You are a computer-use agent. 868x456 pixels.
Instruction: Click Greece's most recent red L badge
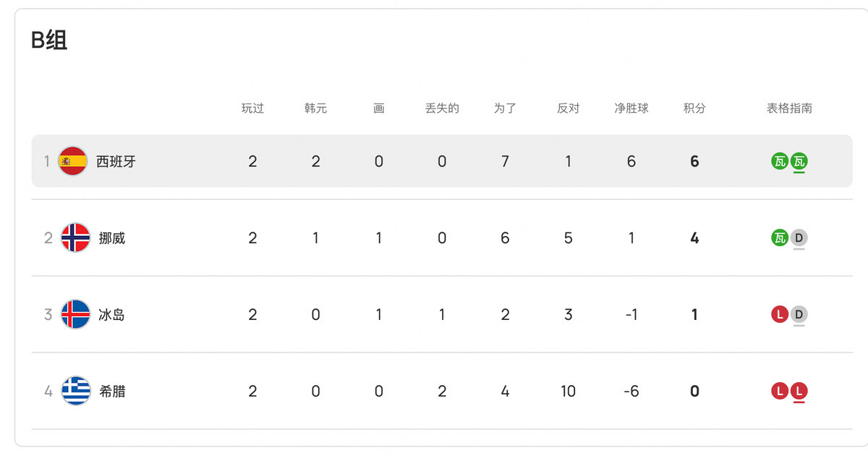click(x=799, y=391)
